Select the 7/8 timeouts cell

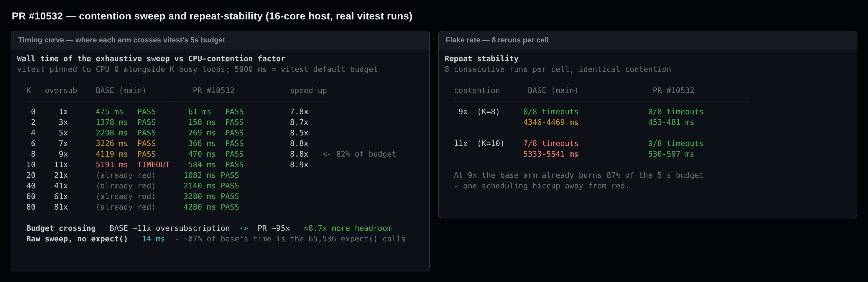pos(550,143)
